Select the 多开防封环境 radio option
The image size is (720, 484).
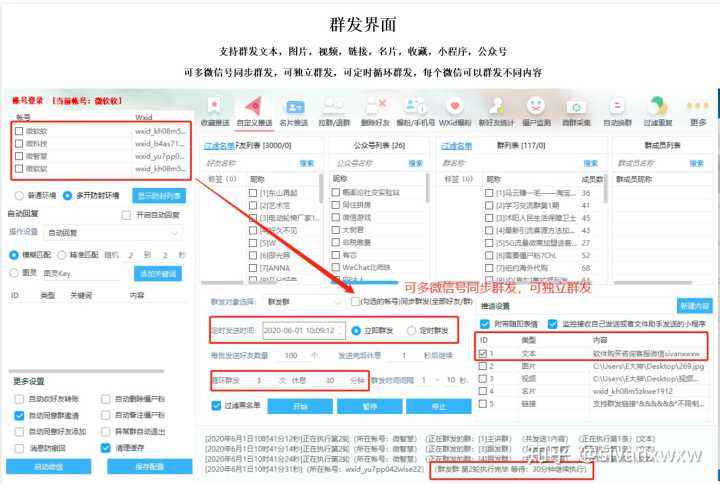67,196
